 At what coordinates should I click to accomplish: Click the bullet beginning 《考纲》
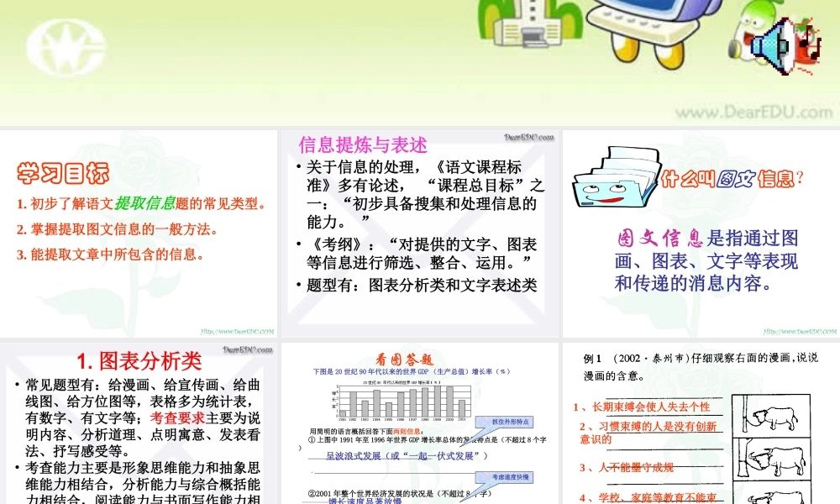(x=421, y=254)
